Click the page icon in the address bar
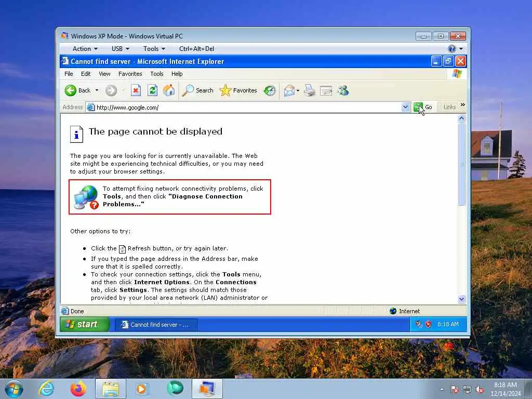The height and width of the screenshot is (399, 532). click(x=90, y=108)
